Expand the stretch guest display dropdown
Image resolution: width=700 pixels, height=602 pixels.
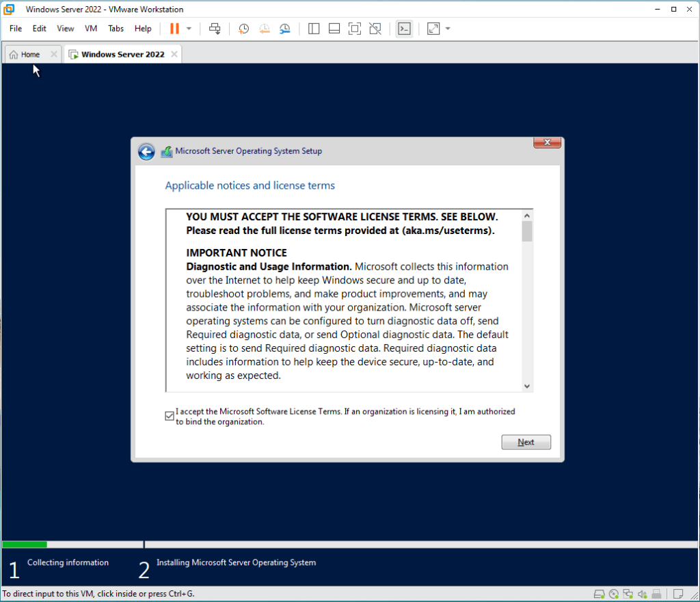pos(448,29)
